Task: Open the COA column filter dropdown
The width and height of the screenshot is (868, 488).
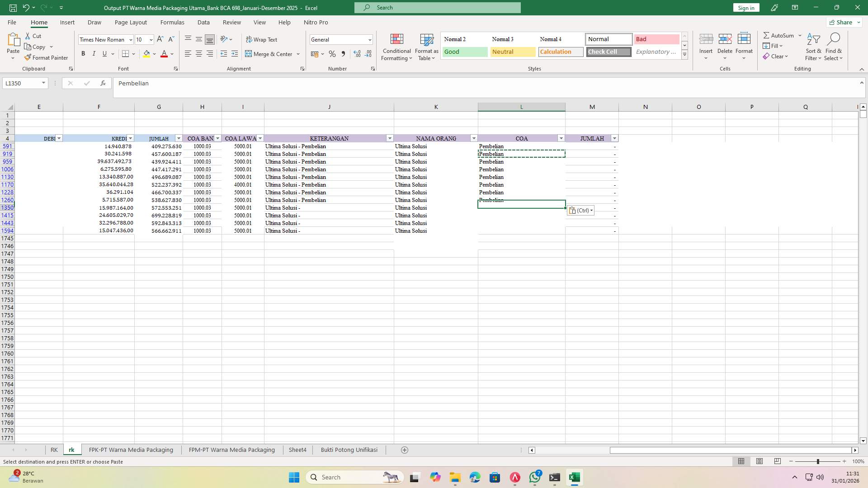Action: (561, 138)
